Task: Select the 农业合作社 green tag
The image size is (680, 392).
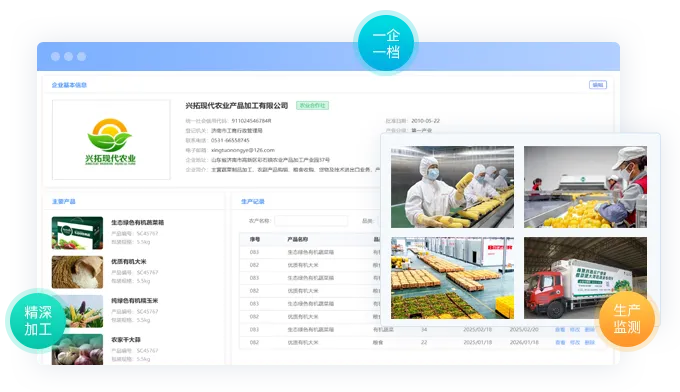Action: coord(312,105)
